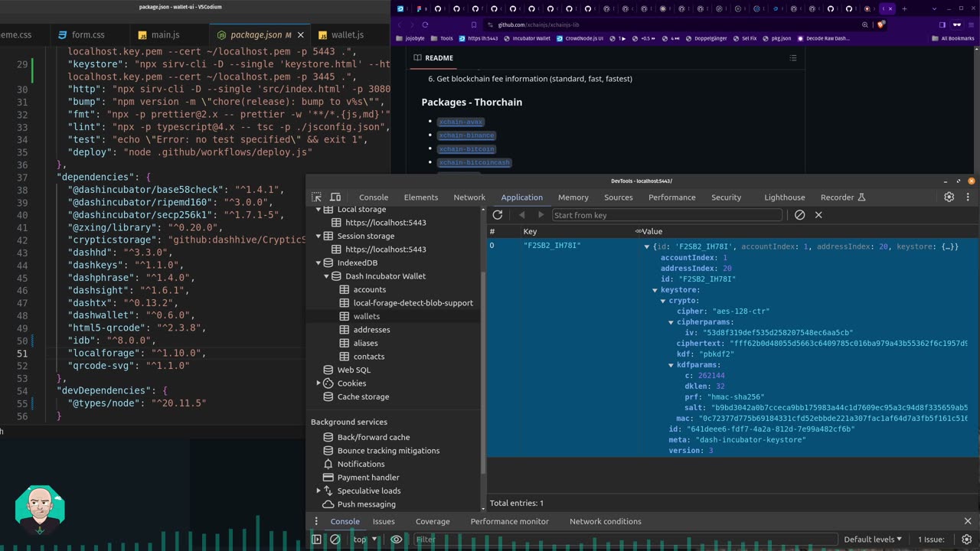Open the Coverage drawer tab
980x551 pixels.
[433, 521]
